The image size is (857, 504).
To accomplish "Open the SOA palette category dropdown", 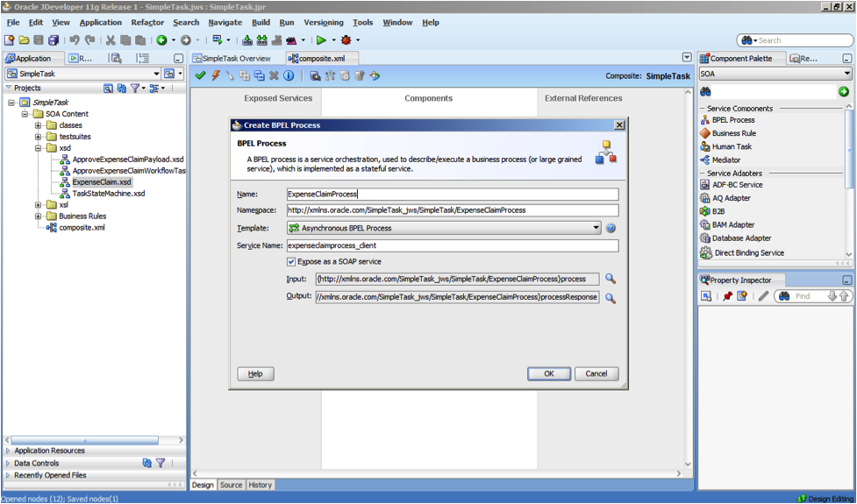I will 847,75.
